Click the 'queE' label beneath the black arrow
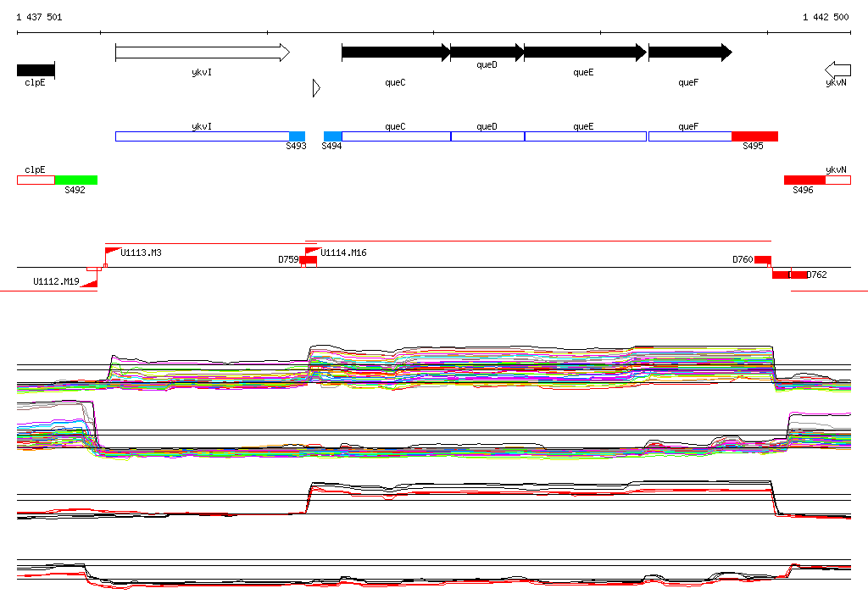868x605 pixels. point(583,73)
